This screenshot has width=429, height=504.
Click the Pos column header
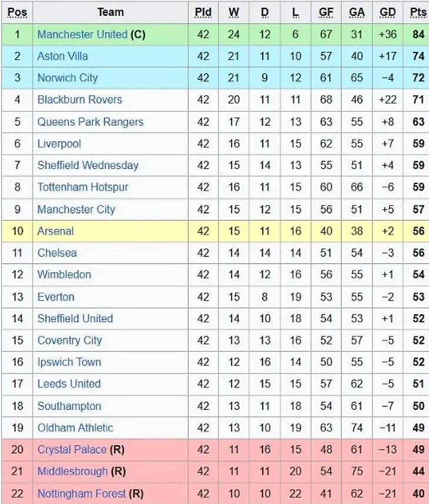pos(17,12)
